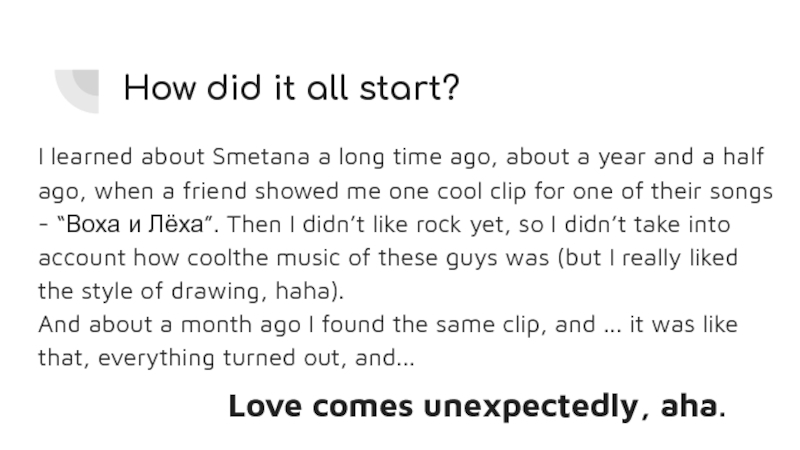Click the heading "How did it all start?"

(x=291, y=89)
